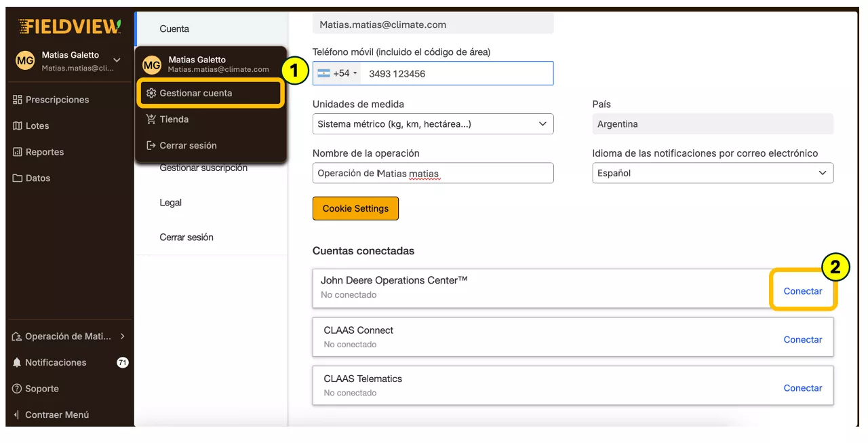Click the FieldView logo

tap(70, 26)
